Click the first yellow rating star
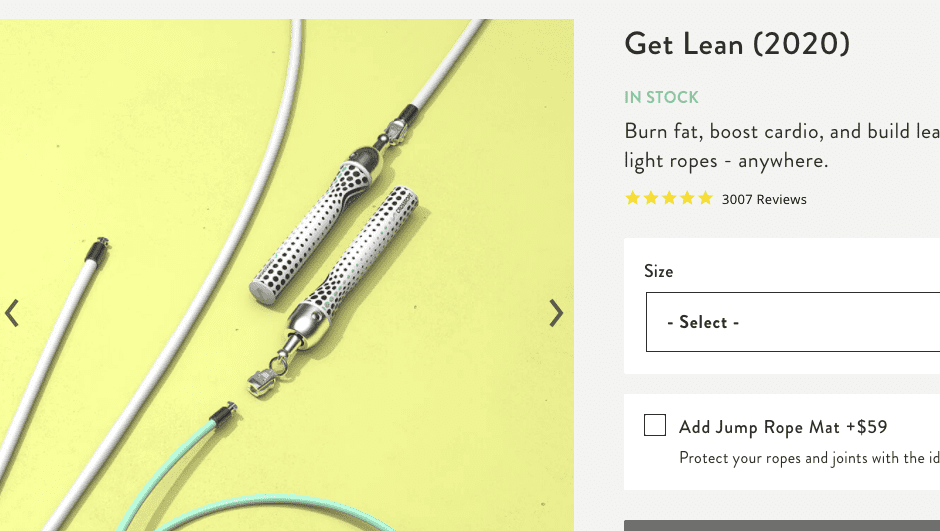940x531 pixels. (x=632, y=198)
